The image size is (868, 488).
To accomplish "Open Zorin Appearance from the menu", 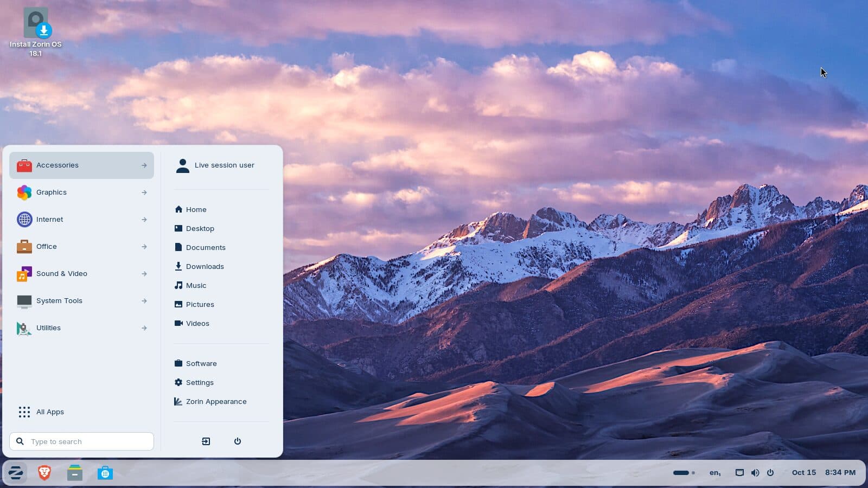I will coord(221,401).
